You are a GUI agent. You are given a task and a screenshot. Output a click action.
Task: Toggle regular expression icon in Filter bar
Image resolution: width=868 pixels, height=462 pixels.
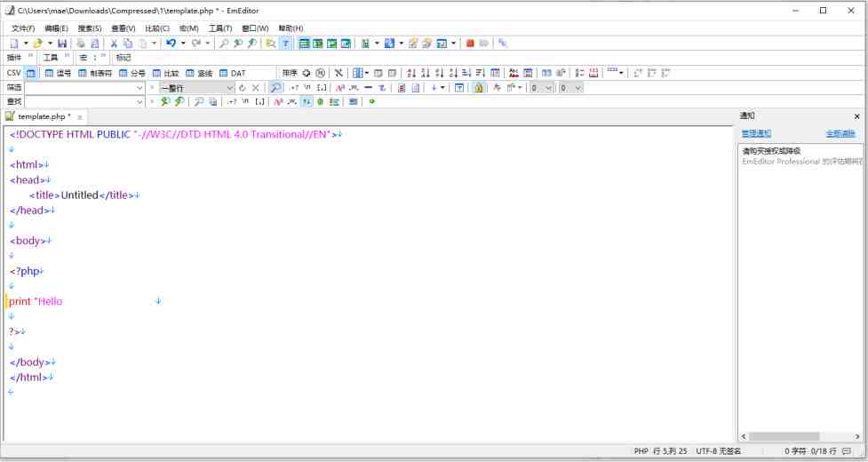(294, 88)
